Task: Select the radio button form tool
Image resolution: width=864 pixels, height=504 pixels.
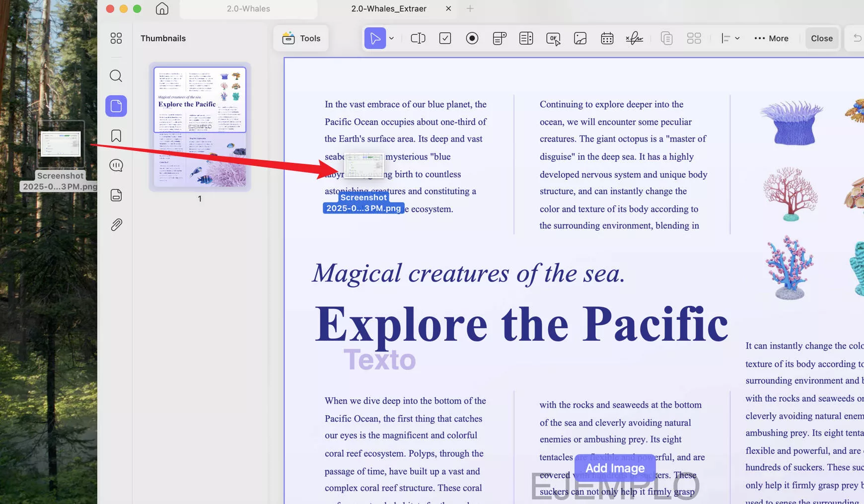Action: pos(472,38)
